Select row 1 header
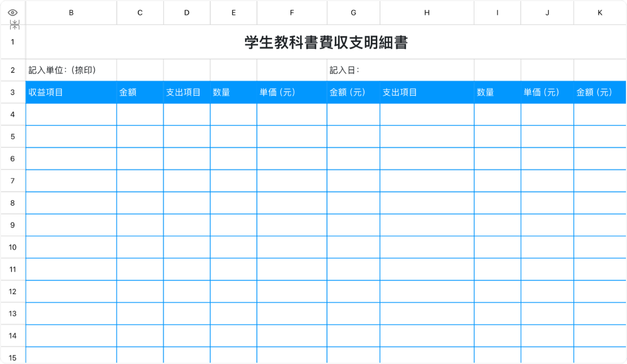This screenshot has height=364, width=627. click(x=13, y=42)
